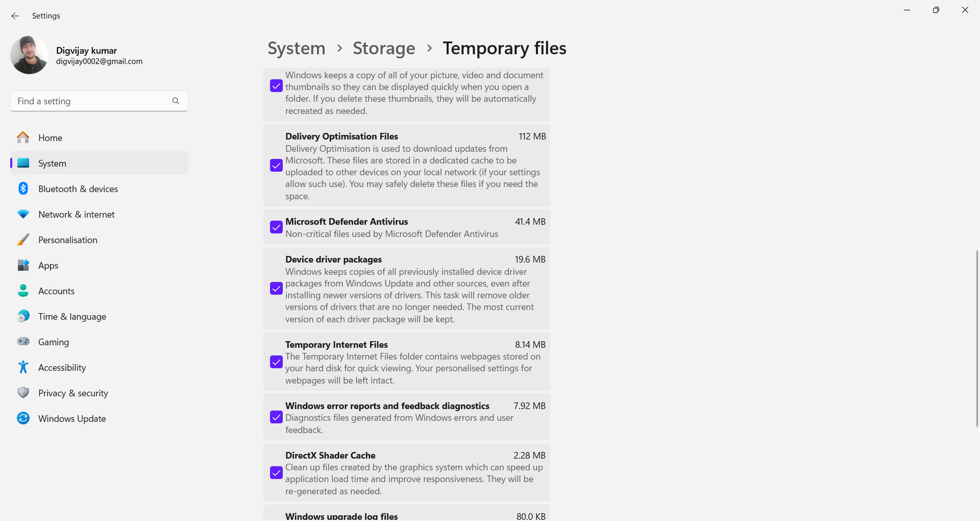Open the Bluetooth & devices settings icon
Viewport: 980px width, 521px height.
(23, 188)
